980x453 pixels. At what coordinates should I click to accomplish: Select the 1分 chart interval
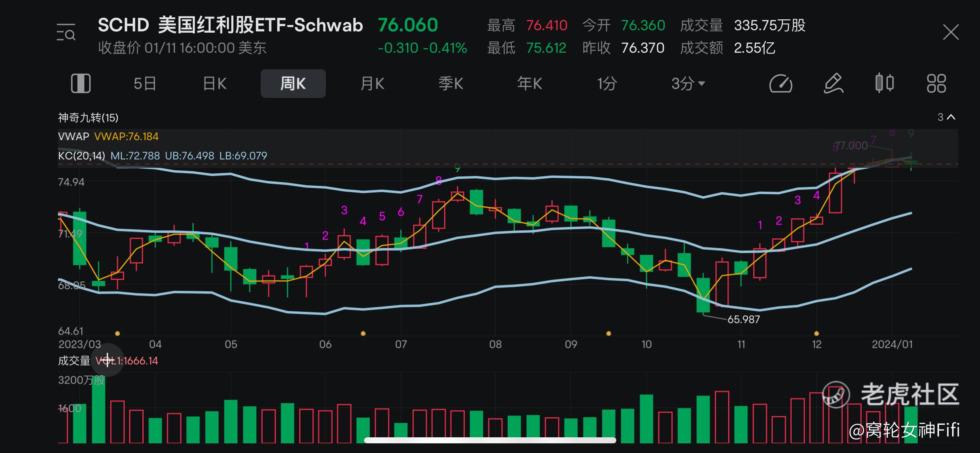click(607, 84)
